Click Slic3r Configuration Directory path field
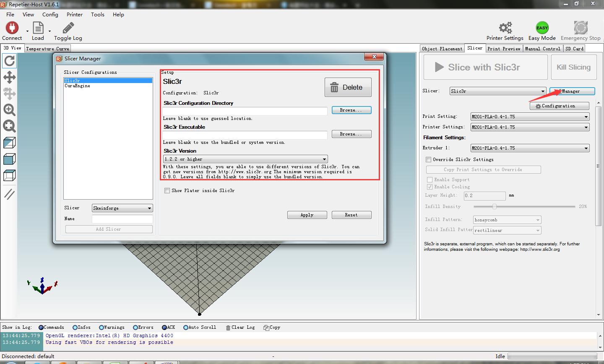Image resolution: width=604 pixels, height=364 pixels. coord(245,111)
